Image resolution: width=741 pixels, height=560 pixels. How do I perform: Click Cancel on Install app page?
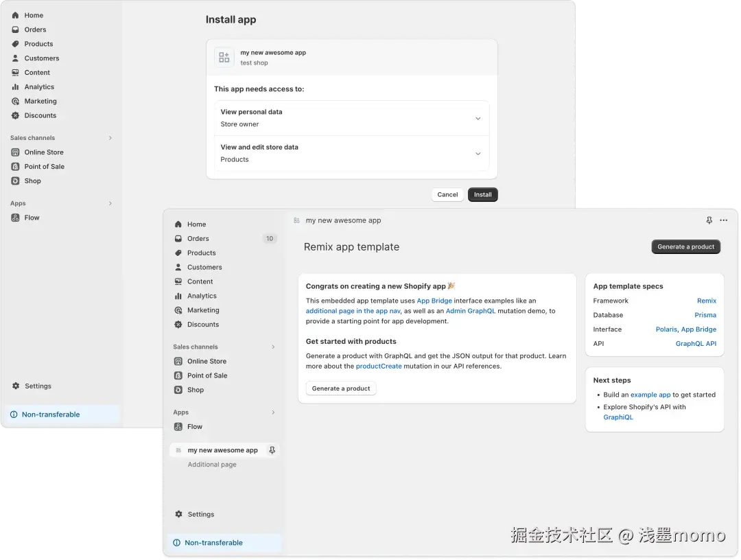pos(447,195)
